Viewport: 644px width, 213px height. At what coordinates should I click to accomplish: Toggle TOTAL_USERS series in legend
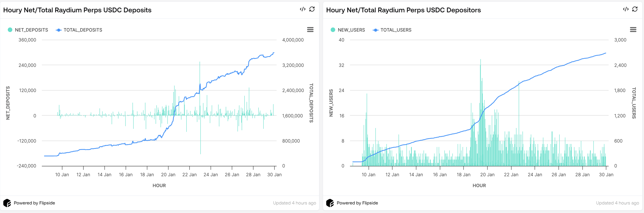click(x=396, y=30)
